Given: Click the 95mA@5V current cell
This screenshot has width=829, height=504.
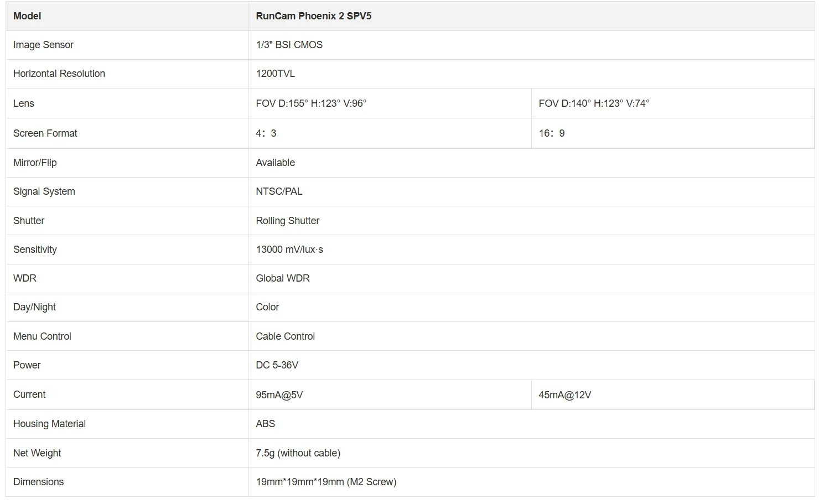Looking at the screenshot, I should tap(390, 395).
